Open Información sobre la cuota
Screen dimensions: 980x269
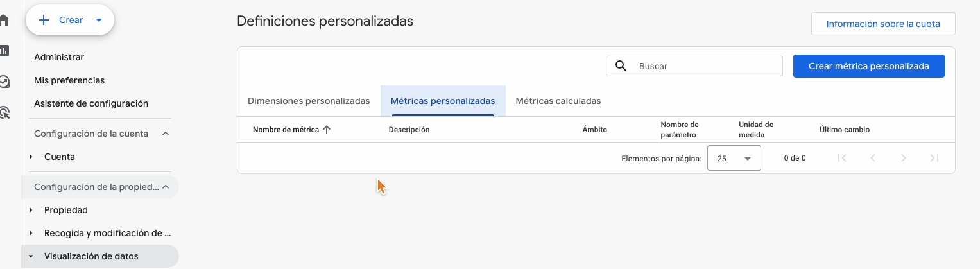tap(882, 24)
